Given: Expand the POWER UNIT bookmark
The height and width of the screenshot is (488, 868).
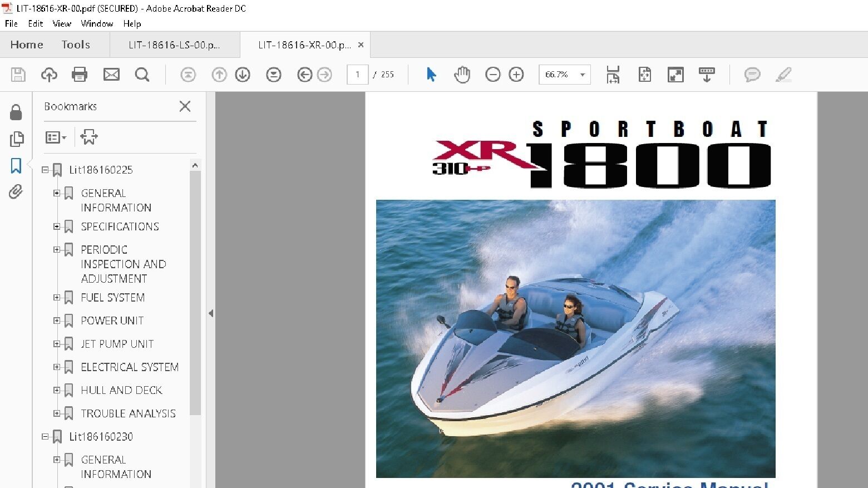Looking at the screenshot, I should [x=57, y=321].
